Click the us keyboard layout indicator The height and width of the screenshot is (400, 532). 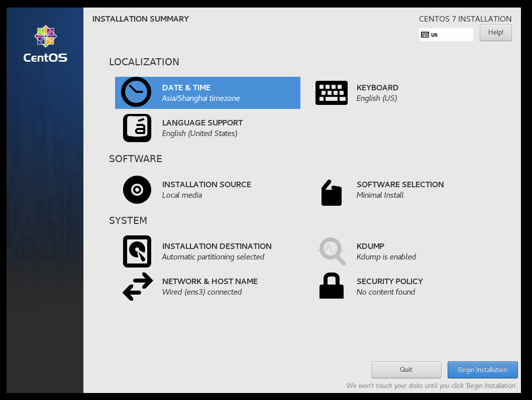click(446, 35)
